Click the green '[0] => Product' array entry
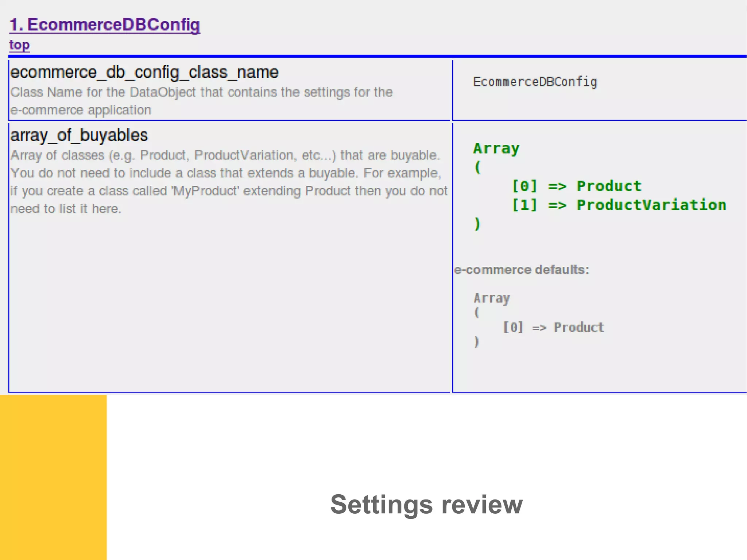 point(576,186)
